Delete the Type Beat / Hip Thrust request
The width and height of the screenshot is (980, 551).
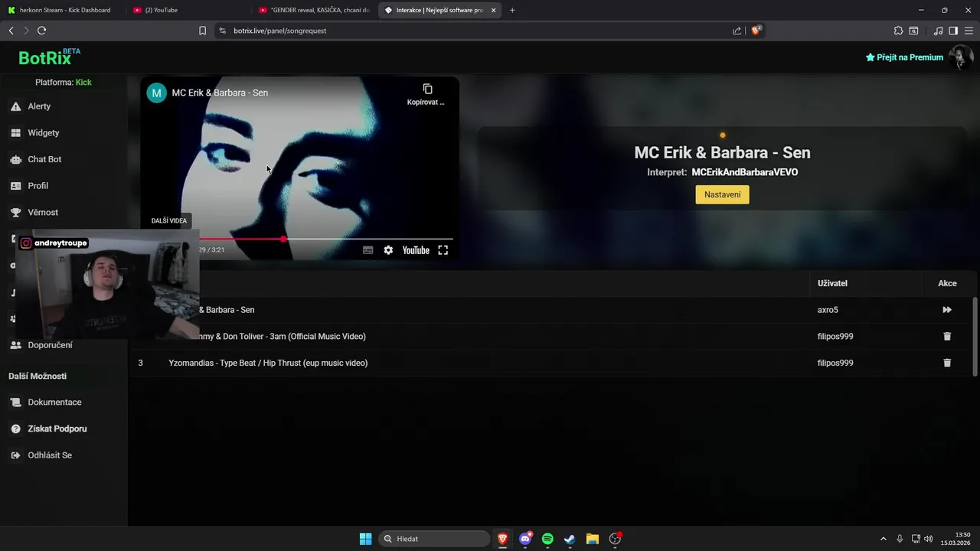pyautogui.click(x=947, y=363)
